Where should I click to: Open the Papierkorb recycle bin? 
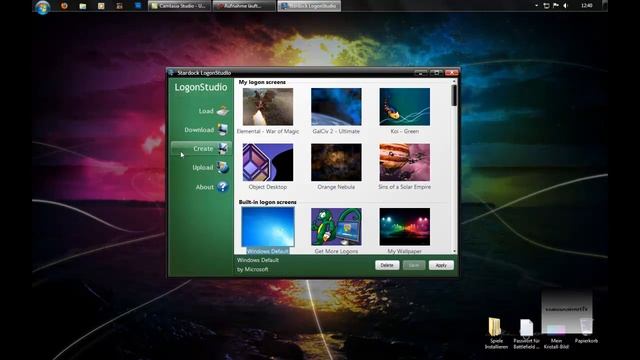586,331
